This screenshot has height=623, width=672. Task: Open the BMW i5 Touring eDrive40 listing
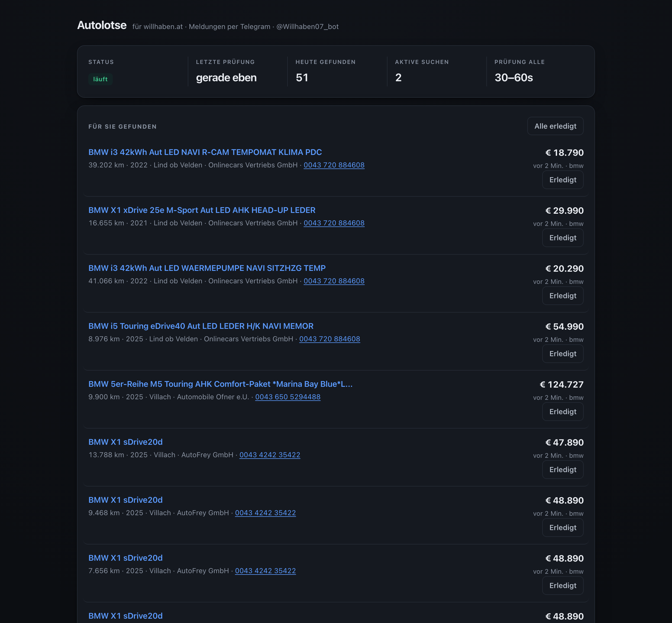point(201,326)
